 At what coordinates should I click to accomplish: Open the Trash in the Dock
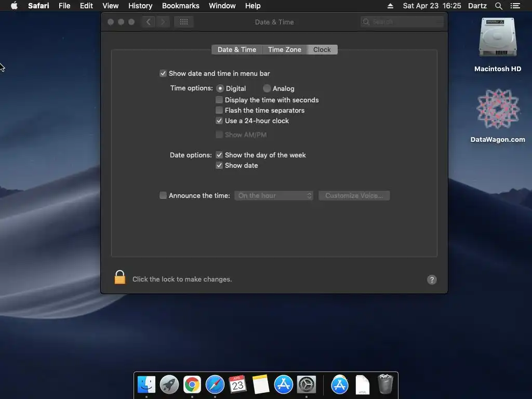pos(385,384)
